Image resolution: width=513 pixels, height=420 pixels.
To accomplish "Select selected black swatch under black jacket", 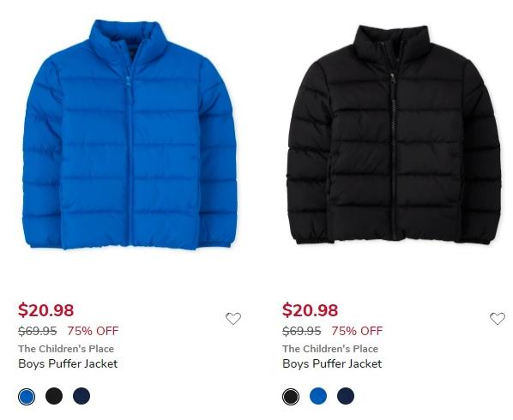I will (x=291, y=397).
